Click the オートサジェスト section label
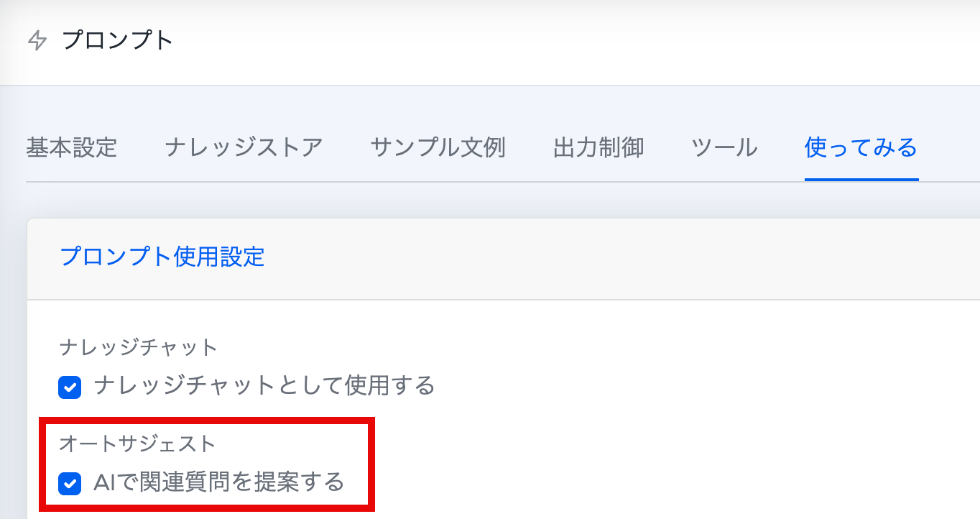 (x=137, y=444)
